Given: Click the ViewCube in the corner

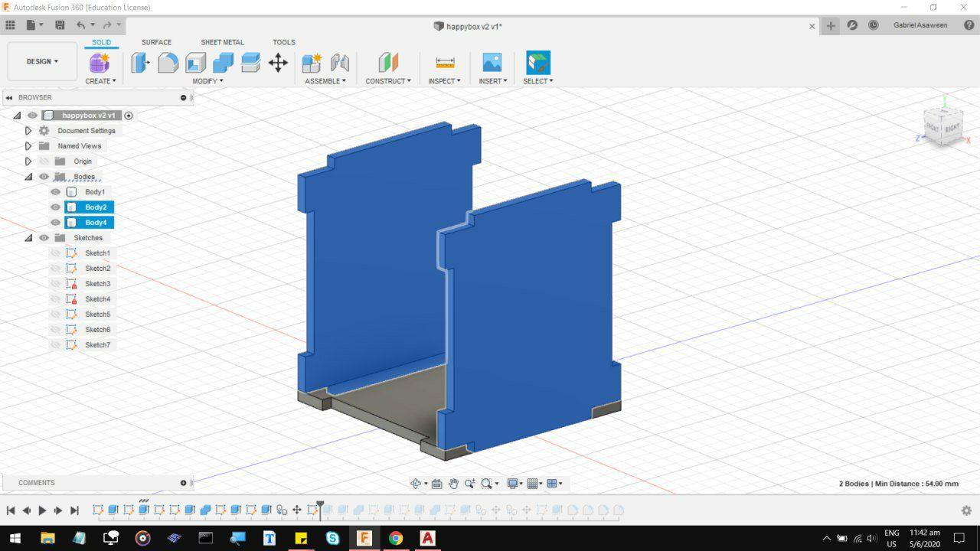Looking at the screenshot, I should point(942,127).
